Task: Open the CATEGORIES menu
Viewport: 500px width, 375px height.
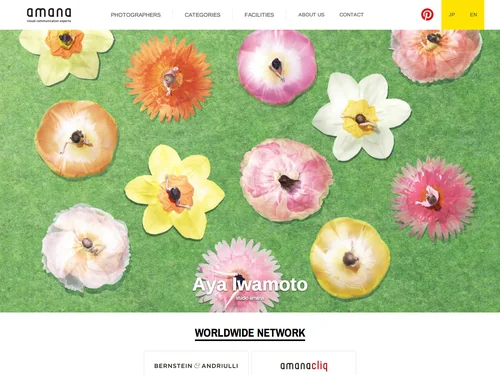Action: [202, 15]
